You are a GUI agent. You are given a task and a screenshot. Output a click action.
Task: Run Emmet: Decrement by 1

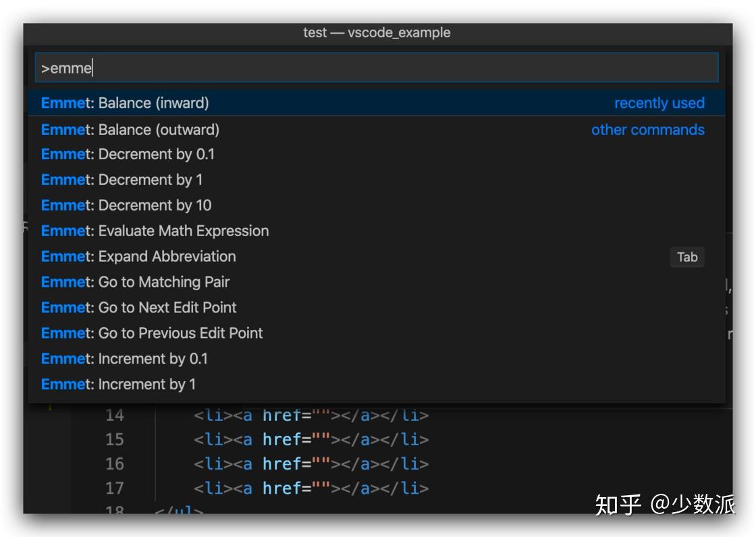pyautogui.click(x=122, y=180)
